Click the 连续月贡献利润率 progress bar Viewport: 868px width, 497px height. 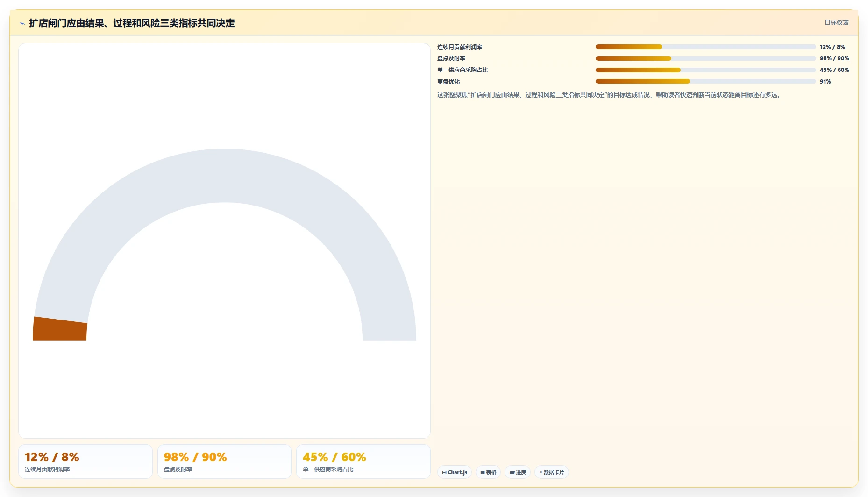point(705,47)
